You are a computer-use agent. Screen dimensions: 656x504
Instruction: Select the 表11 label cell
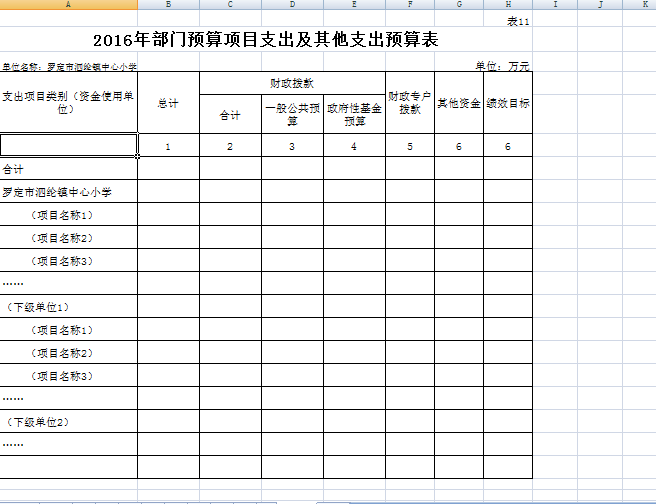click(x=517, y=20)
